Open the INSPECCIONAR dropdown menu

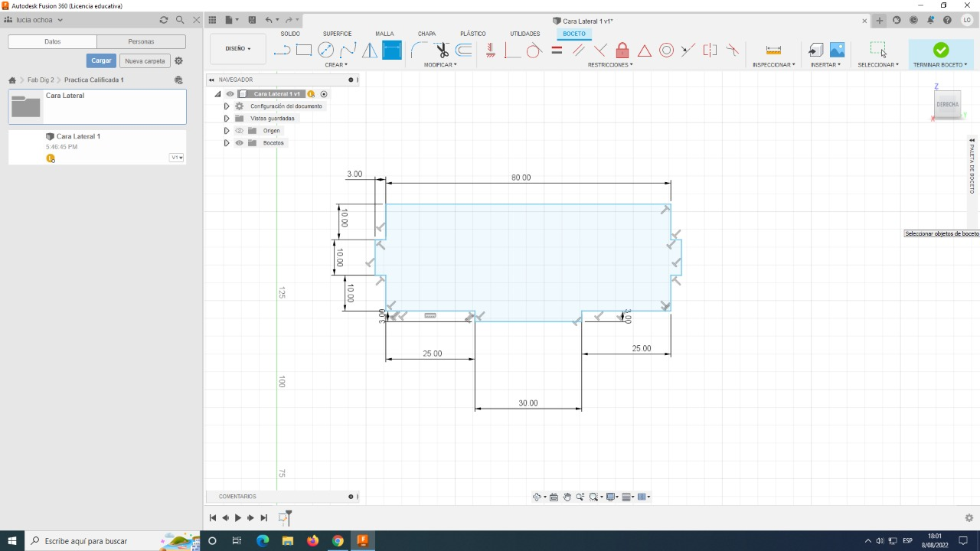point(773,65)
